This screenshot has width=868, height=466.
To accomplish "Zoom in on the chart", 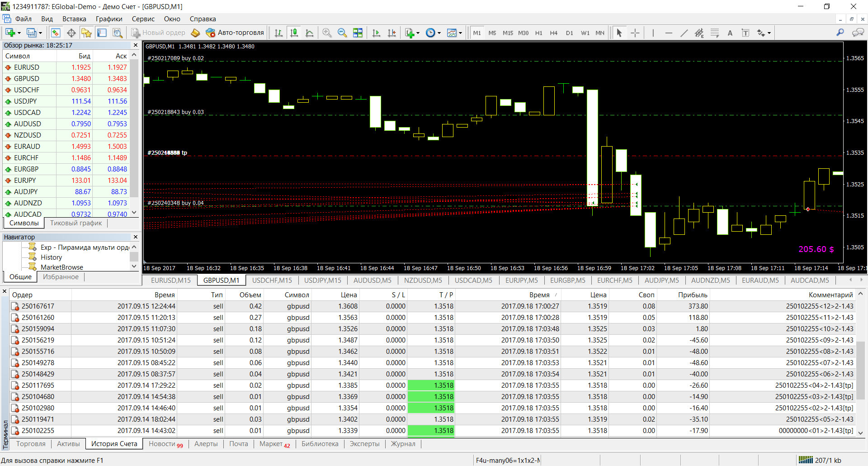I will (x=327, y=33).
